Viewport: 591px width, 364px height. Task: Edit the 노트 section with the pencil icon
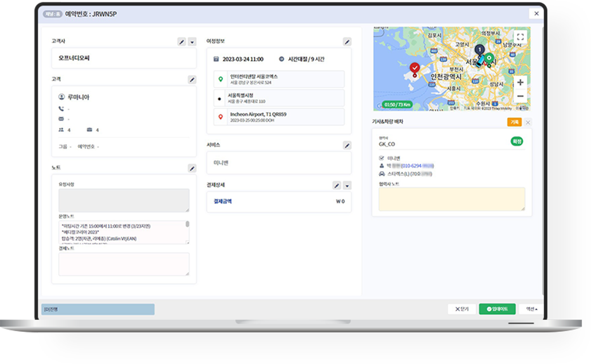[x=192, y=168]
